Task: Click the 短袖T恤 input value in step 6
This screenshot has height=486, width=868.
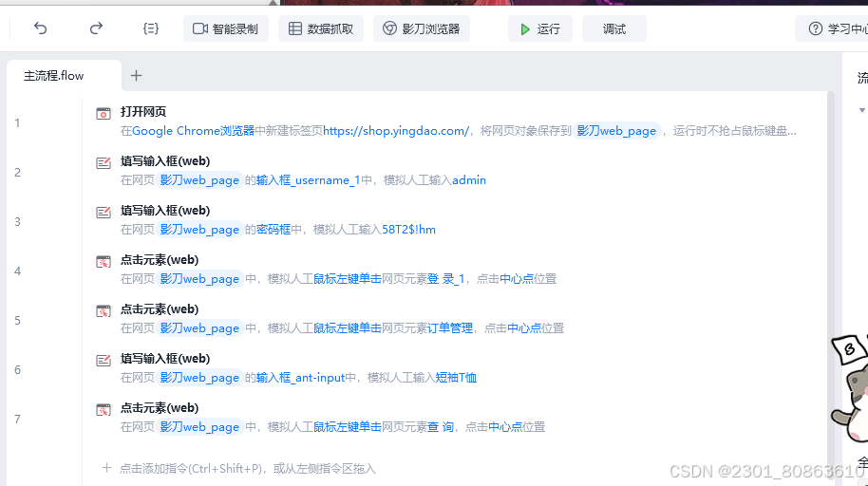Action: click(456, 378)
